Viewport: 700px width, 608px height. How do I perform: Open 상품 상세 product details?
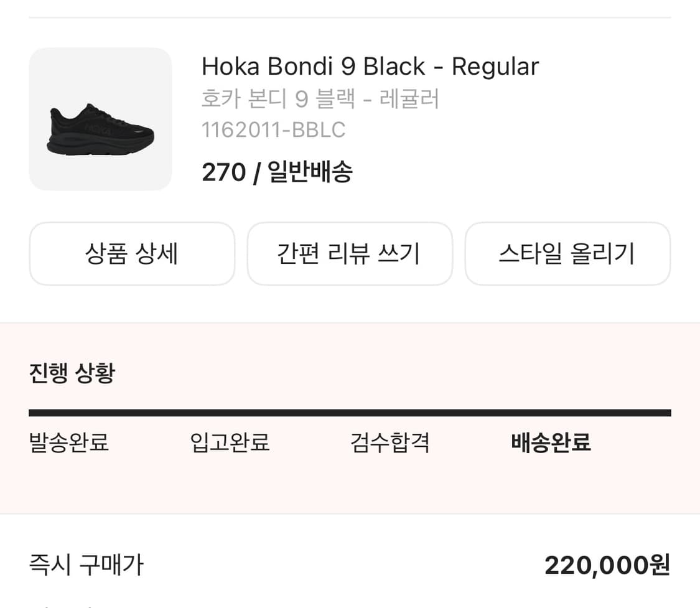132,254
